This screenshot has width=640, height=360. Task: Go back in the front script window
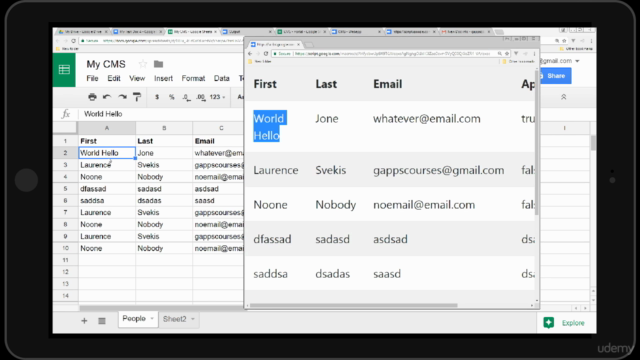coord(250,53)
